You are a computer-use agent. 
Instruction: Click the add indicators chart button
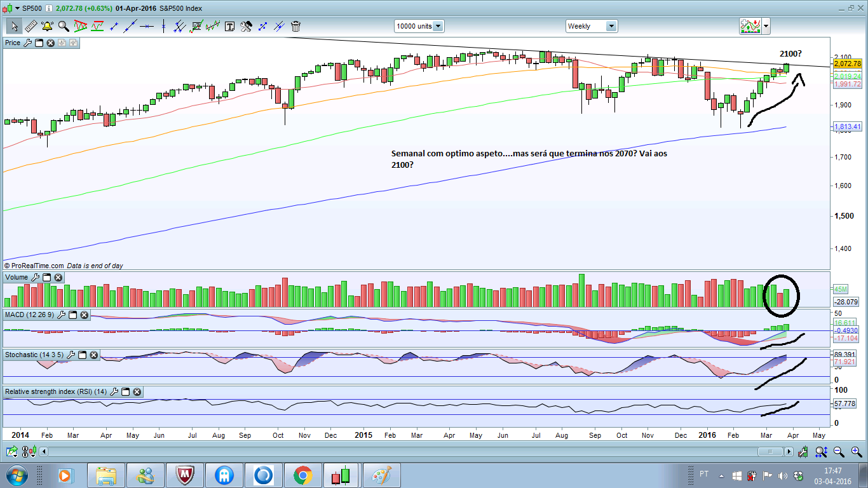click(751, 26)
